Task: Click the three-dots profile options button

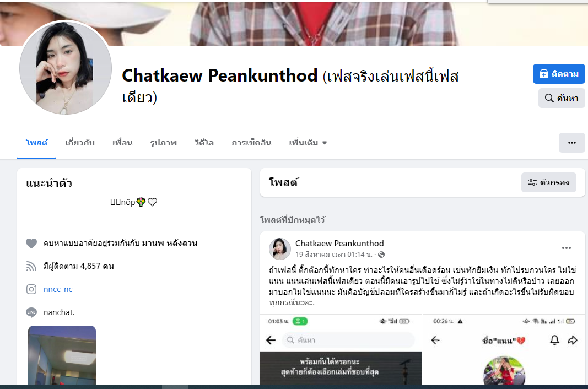Action: (x=571, y=143)
